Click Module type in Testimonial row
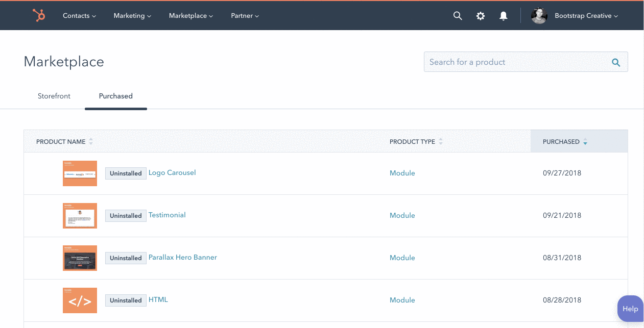 402,215
